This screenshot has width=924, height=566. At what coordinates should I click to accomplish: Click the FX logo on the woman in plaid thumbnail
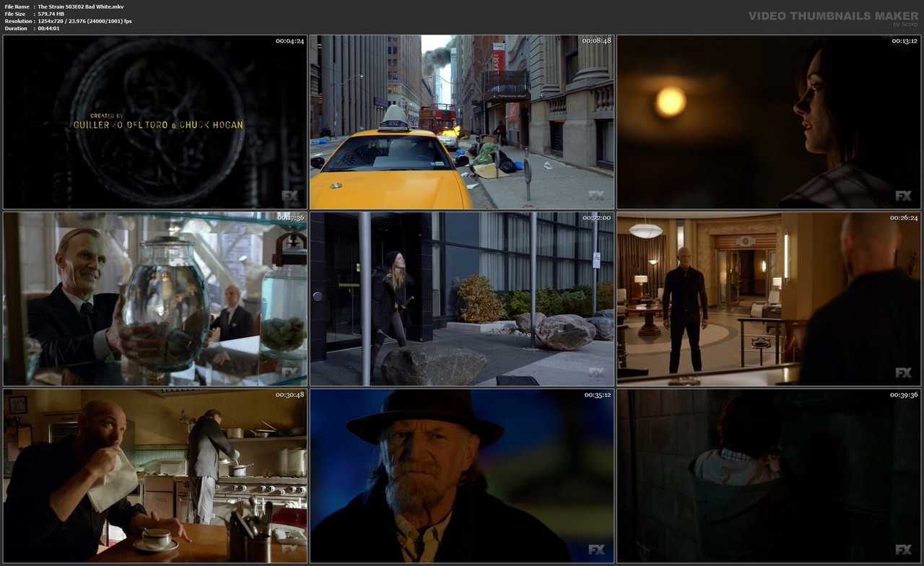point(903,195)
